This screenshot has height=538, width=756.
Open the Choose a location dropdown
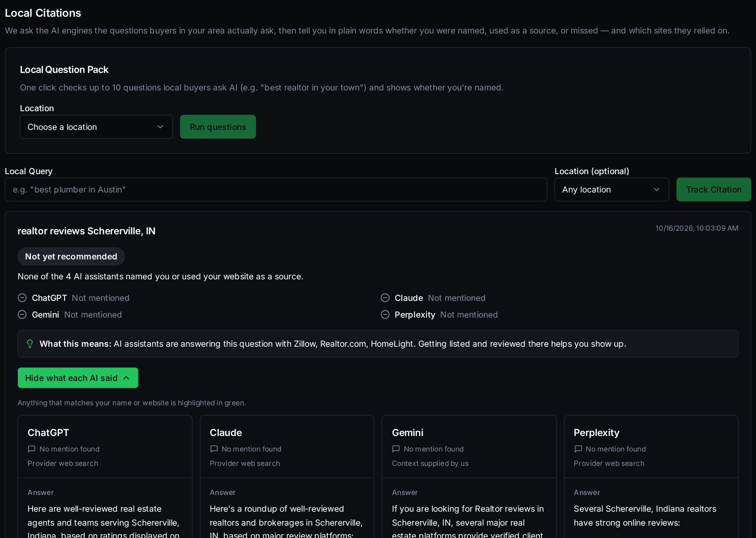96,127
